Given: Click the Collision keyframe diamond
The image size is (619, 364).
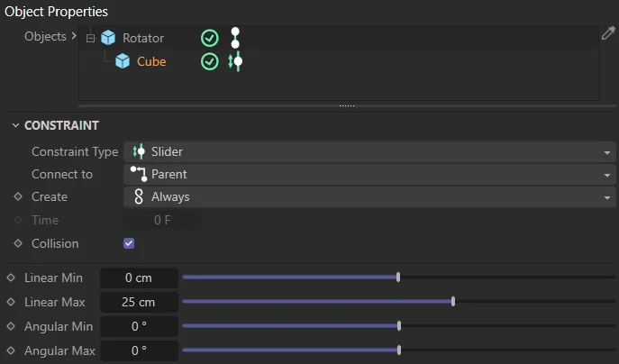Looking at the screenshot, I should [18, 243].
